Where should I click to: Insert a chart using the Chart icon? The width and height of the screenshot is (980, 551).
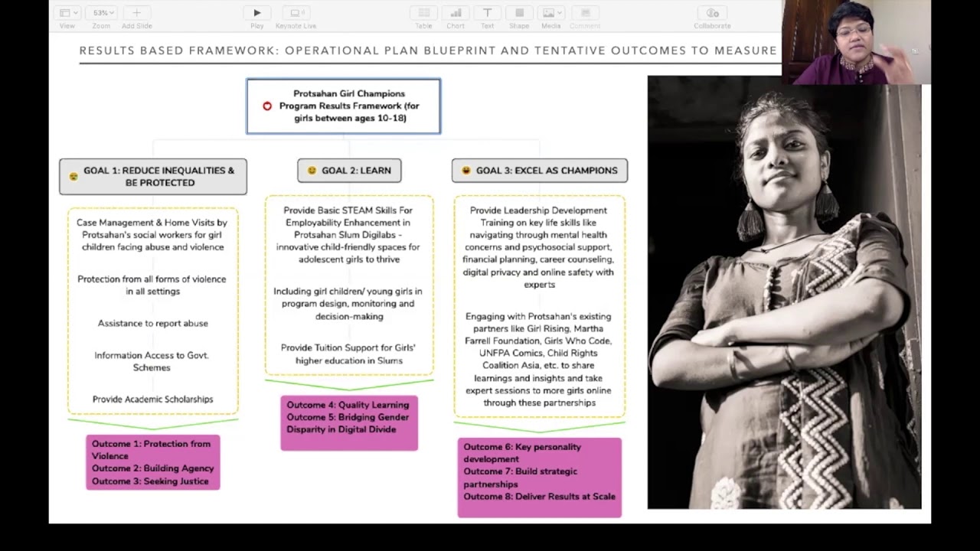click(x=456, y=13)
